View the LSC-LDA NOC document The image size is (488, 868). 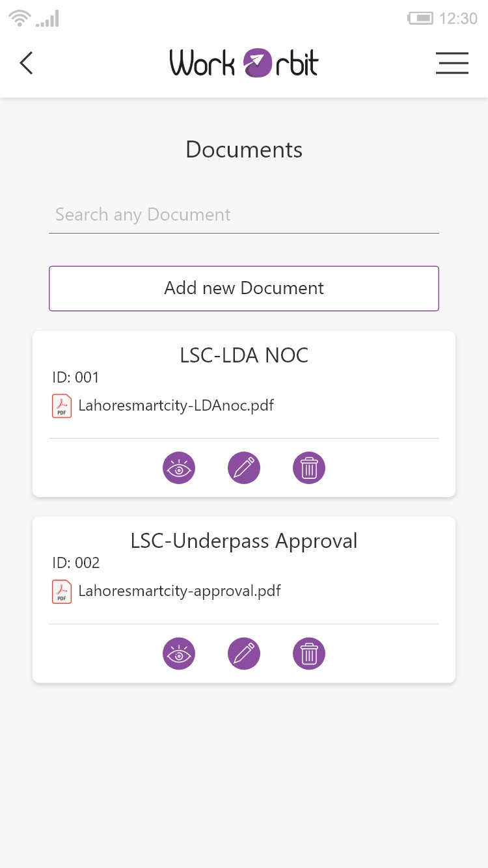179,468
